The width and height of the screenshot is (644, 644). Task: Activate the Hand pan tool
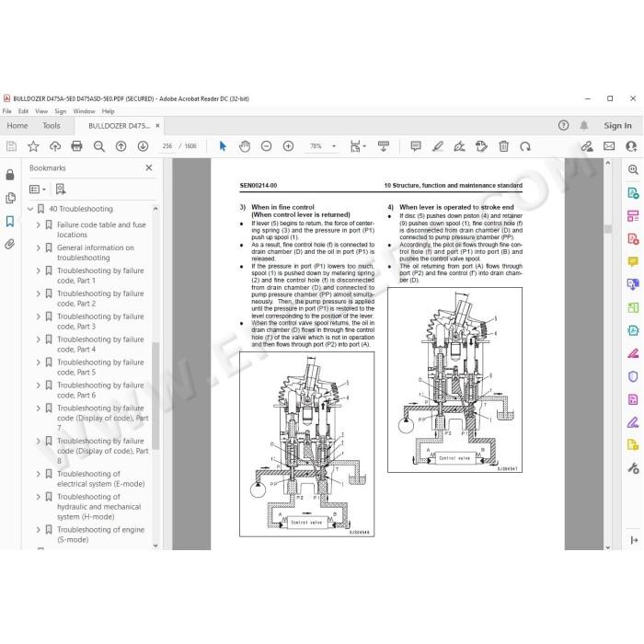(x=245, y=146)
